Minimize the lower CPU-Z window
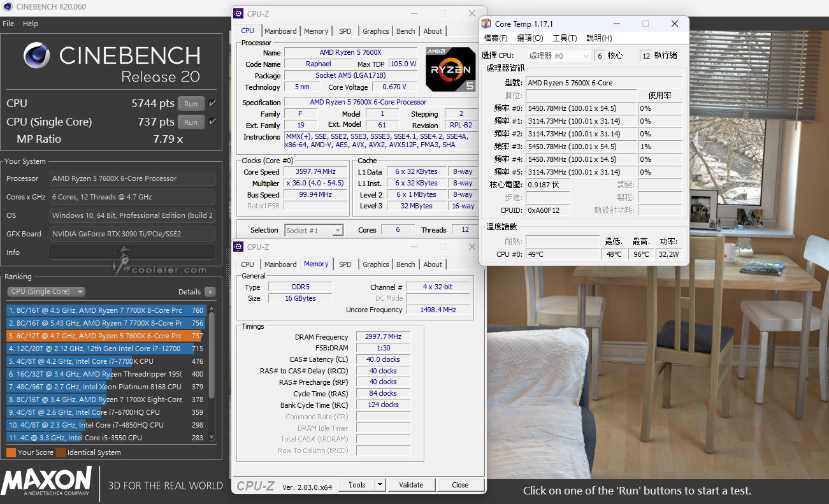The width and height of the screenshot is (829, 504). tap(414, 247)
